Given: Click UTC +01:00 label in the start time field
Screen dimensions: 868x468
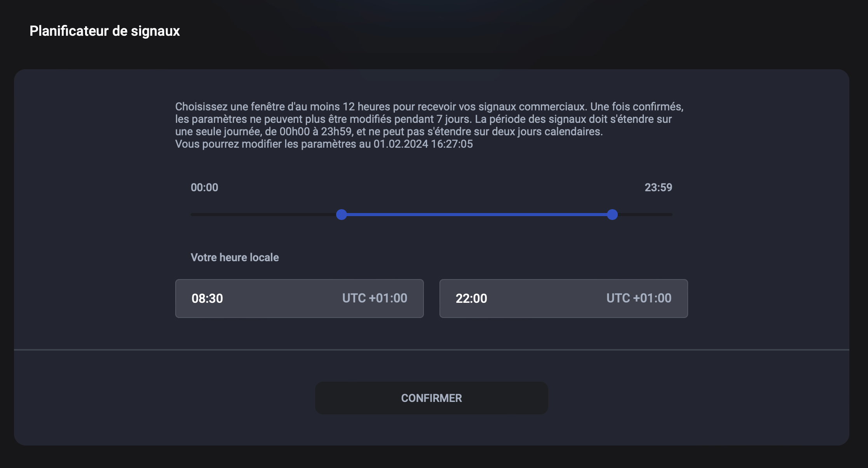Looking at the screenshot, I should tap(375, 298).
